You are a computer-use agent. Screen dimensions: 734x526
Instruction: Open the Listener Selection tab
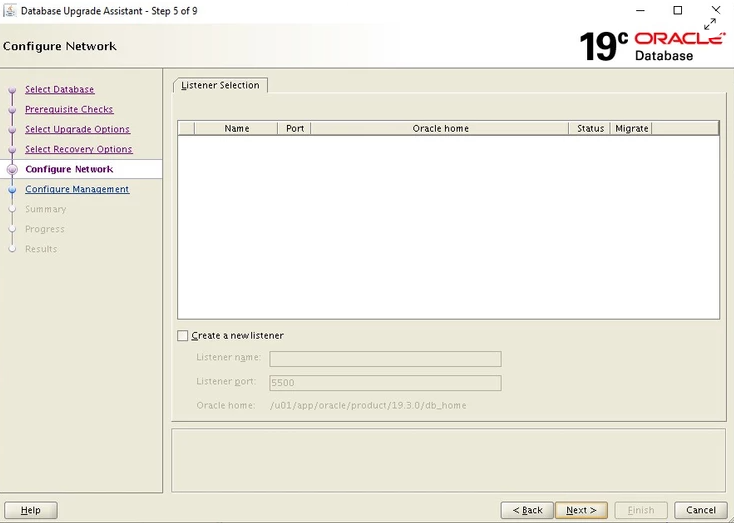[x=220, y=85]
